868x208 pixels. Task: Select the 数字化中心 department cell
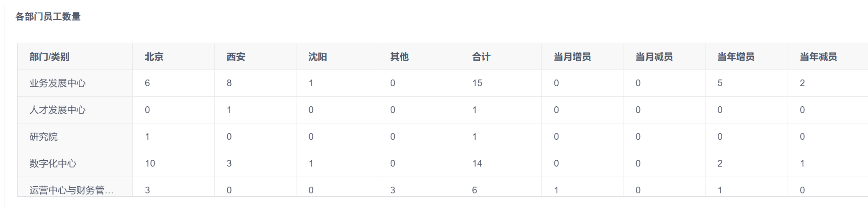[53, 164]
